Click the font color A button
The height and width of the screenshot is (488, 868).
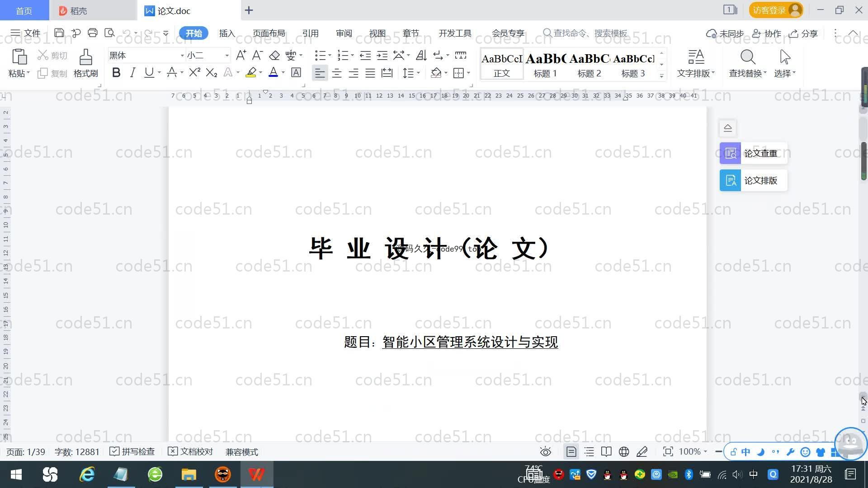pyautogui.click(x=273, y=72)
